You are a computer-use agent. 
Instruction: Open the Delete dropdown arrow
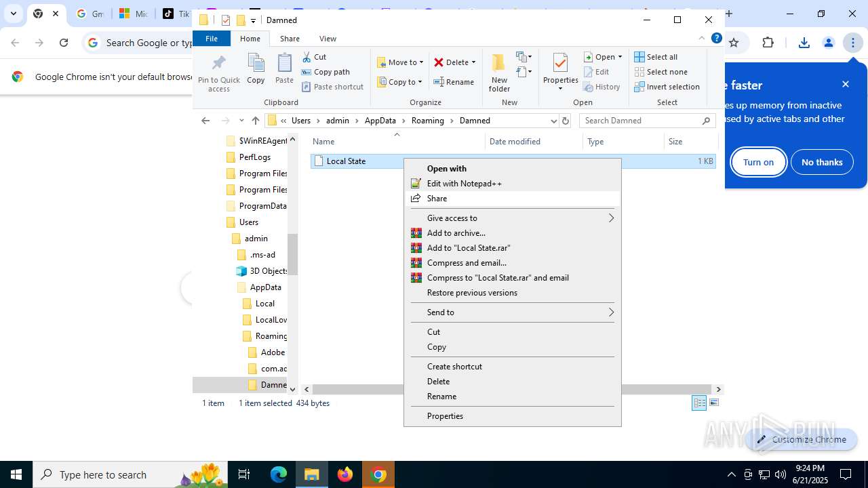coord(473,62)
